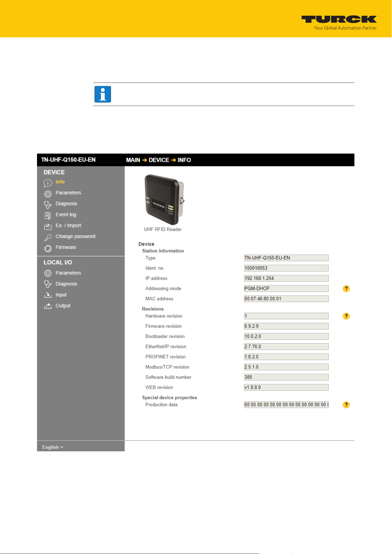Open the Change password page

(x=75, y=236)
